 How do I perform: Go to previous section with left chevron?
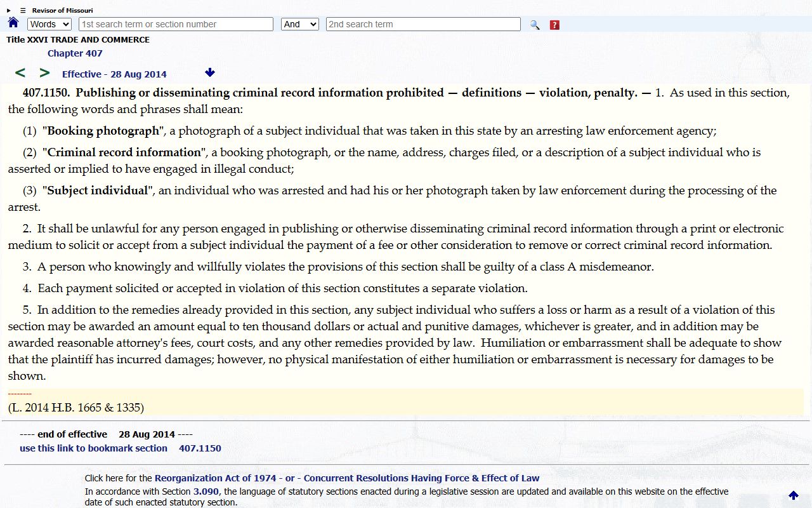[20, 73]
